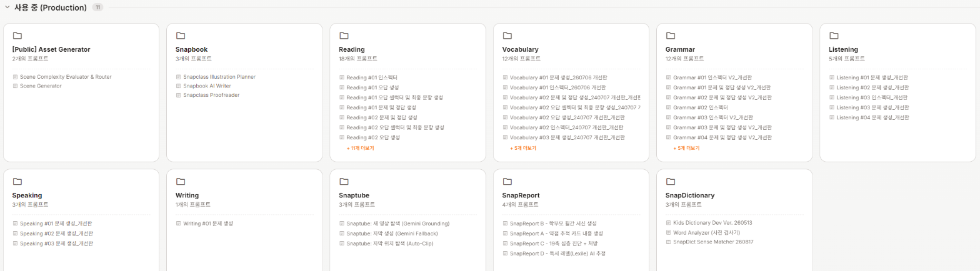
Task: Open Reading #01 오답 생성 prompt
Action: (372, 87)
